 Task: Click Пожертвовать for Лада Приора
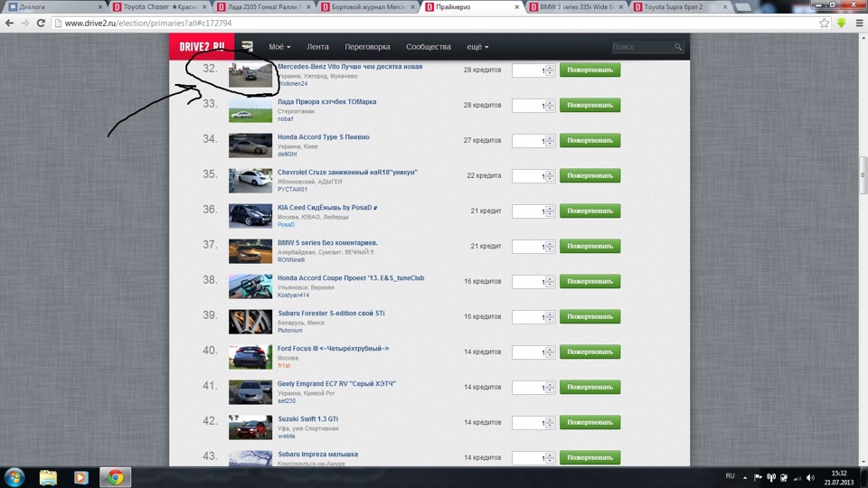[590, 105]
